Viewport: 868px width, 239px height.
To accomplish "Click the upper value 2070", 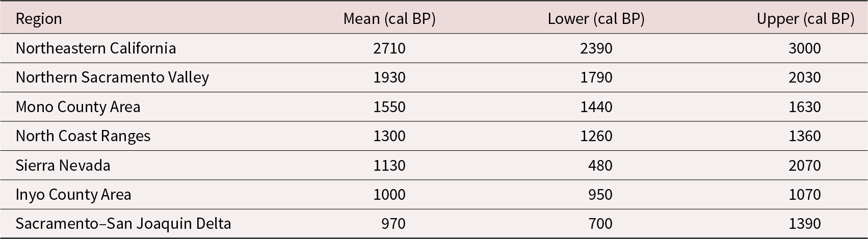I will click(x=805, y=166).
